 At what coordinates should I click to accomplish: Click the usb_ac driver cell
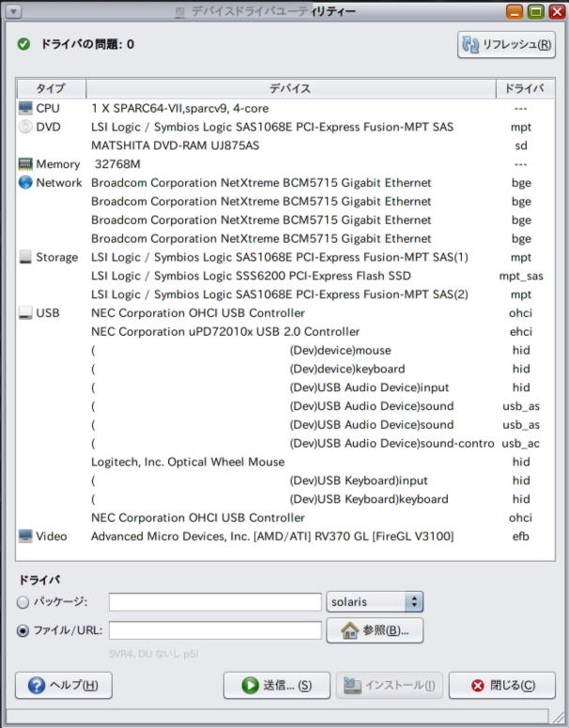[x=521, y=444]
